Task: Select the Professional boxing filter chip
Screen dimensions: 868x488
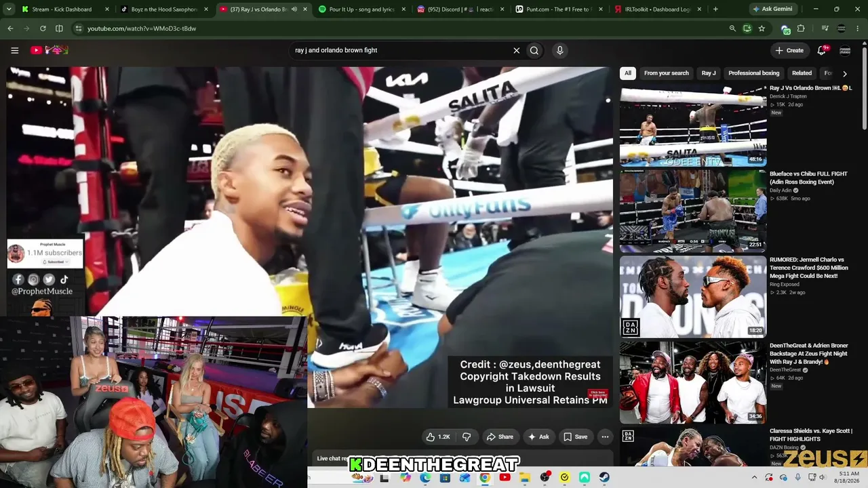Action: (754, 73)
